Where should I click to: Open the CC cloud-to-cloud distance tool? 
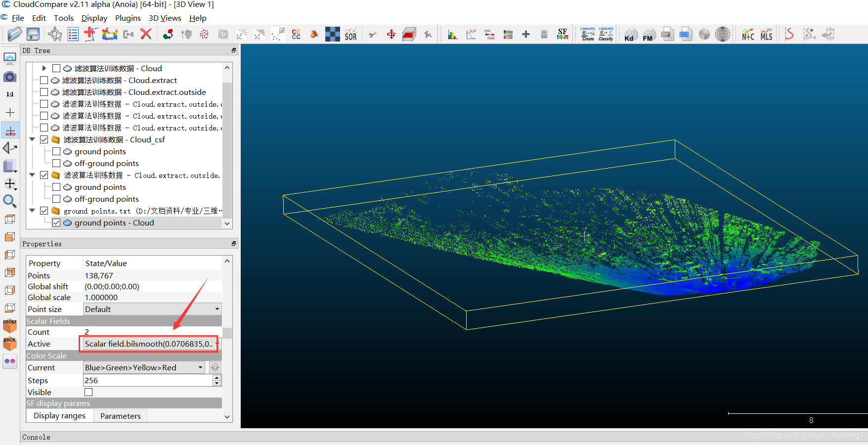[296, 34]
